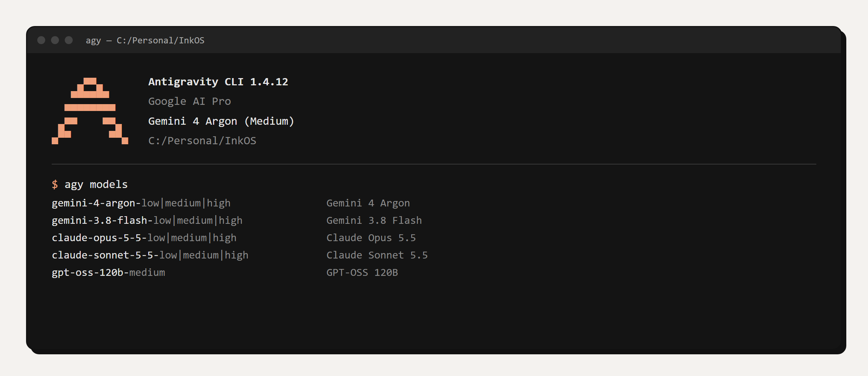Select the "gemini-4-argon-low|medium|high" model ID
Screen dimensions: 868x376
[x=141, y=203]
